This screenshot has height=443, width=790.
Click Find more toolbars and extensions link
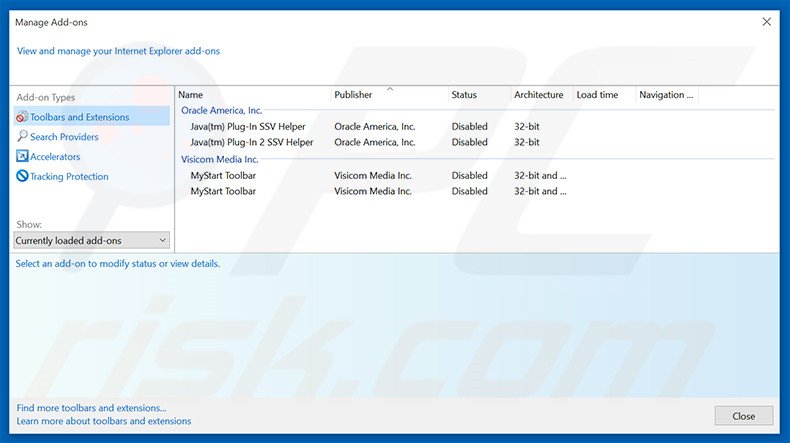(91, 408)
